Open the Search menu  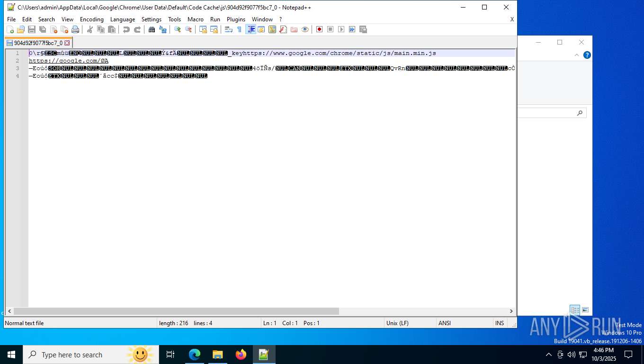[46, 19]
